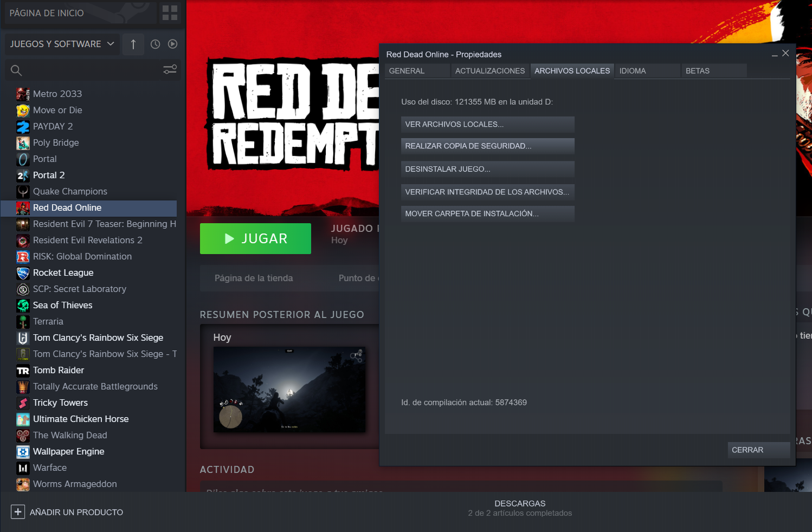
Task: Click the Rocket League game icon
Action: point(23,273)
